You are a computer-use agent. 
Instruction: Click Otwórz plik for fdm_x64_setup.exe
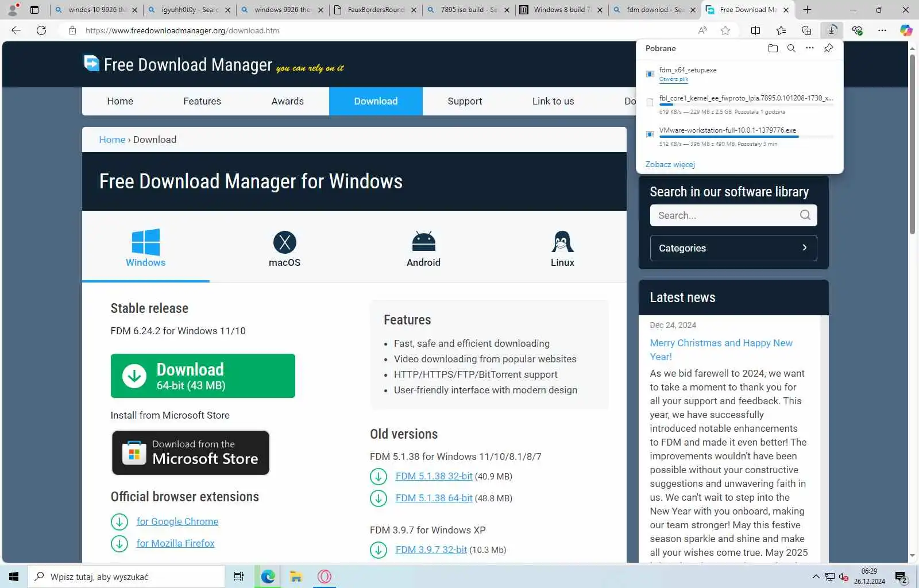pyautogui.click(x=674, y=79)
